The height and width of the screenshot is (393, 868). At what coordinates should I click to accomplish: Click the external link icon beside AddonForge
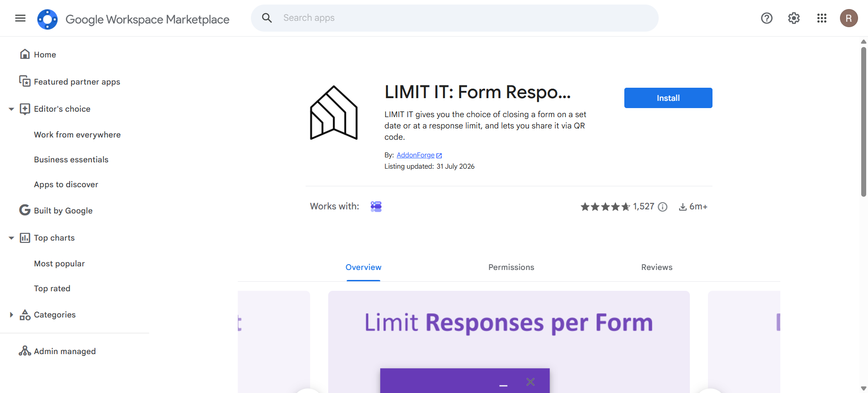coord(439,156)
